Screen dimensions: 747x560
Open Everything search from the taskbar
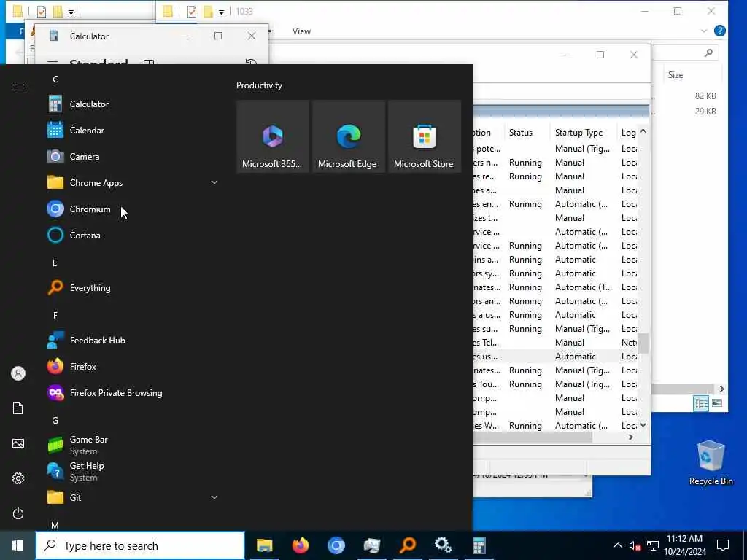(x=407, y=545)
